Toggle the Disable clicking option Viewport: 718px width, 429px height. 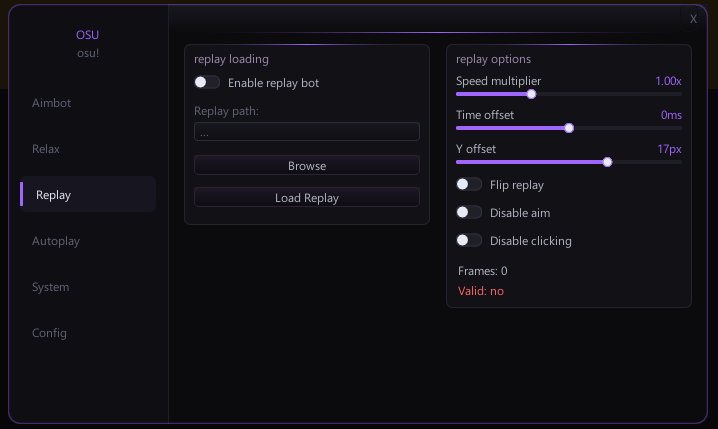tap(469, 240)
